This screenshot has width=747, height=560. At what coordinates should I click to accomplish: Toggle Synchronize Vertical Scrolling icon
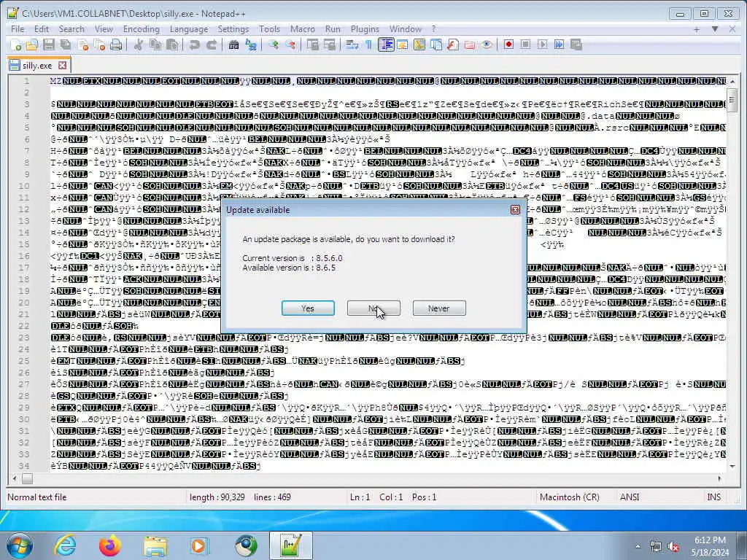click(x=312, y=44)
